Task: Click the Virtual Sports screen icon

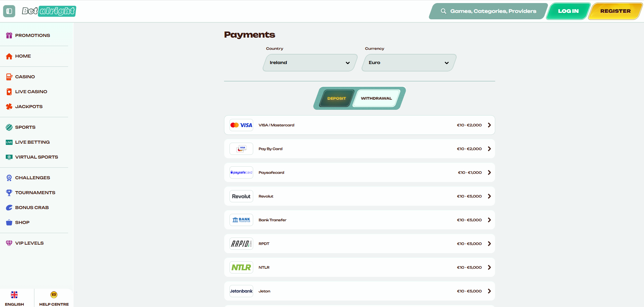Action: coord(9,157)
